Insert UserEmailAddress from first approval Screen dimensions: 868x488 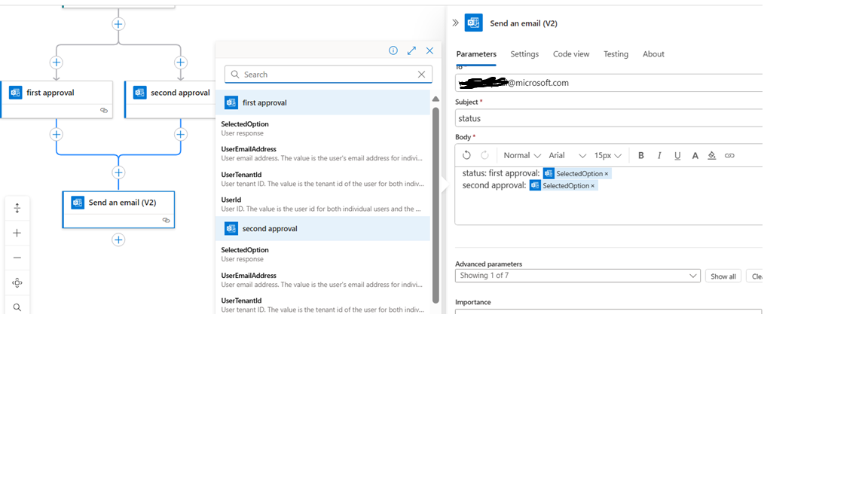tap(322, 154)
